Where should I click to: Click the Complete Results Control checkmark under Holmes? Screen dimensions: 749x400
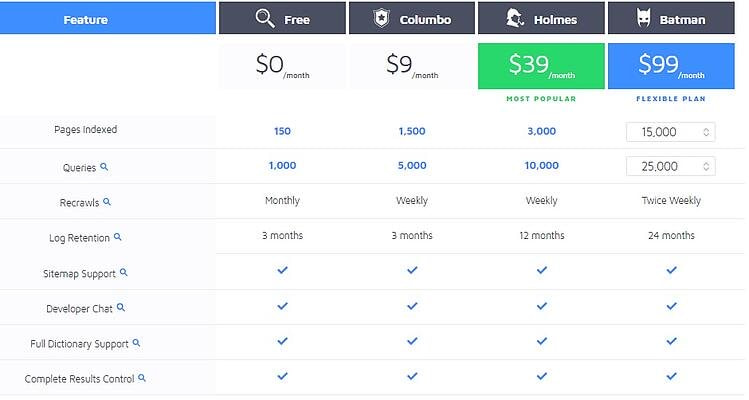542,376
